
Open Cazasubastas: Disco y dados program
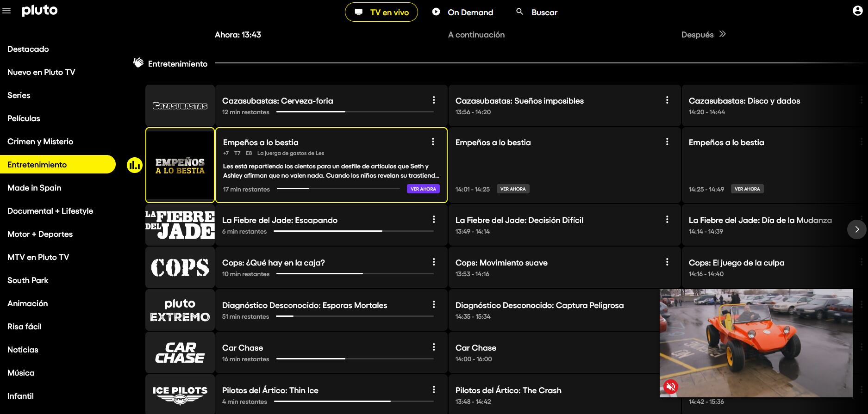774,105
